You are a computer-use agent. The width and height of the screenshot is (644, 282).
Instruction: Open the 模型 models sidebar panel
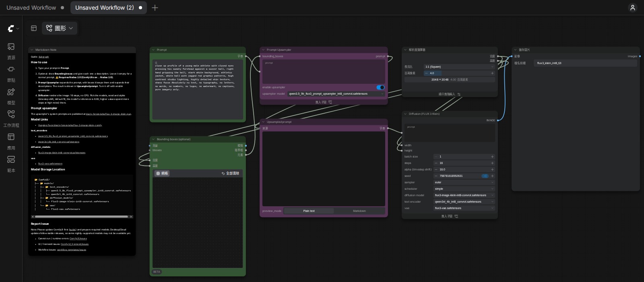click(11, 96)
